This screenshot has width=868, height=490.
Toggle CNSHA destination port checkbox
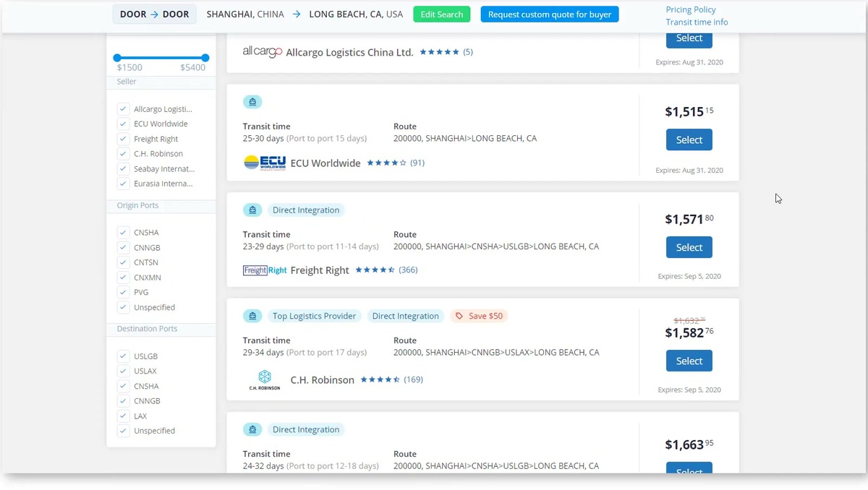click(x=123, y=386)
